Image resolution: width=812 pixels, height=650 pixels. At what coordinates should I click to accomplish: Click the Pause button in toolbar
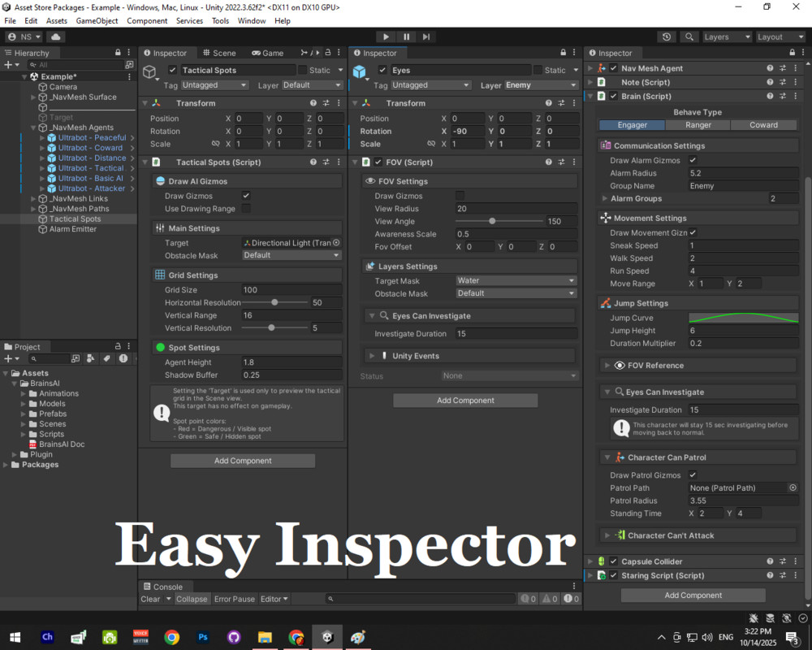407,37
